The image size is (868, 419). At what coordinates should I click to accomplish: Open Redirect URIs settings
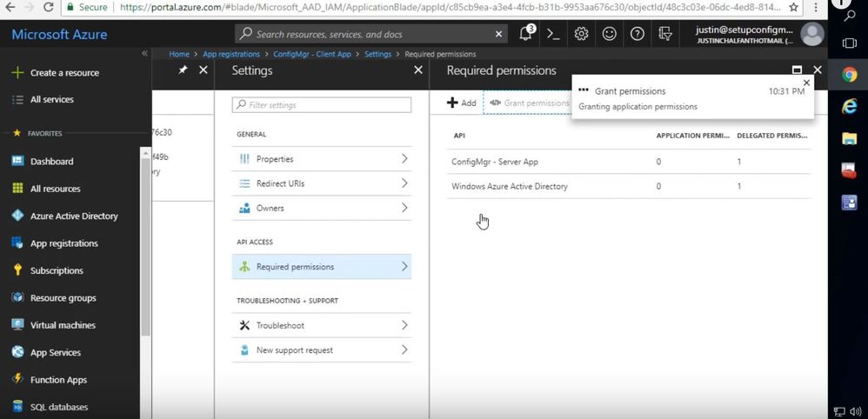321,183
